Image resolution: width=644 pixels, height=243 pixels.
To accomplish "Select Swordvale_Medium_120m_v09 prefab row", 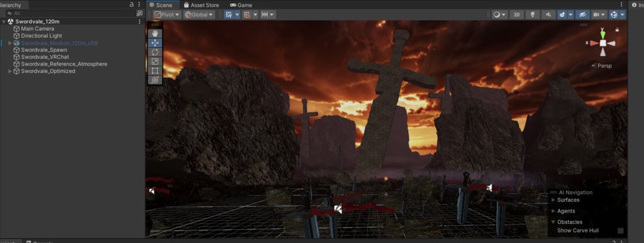I will point(60,43).
